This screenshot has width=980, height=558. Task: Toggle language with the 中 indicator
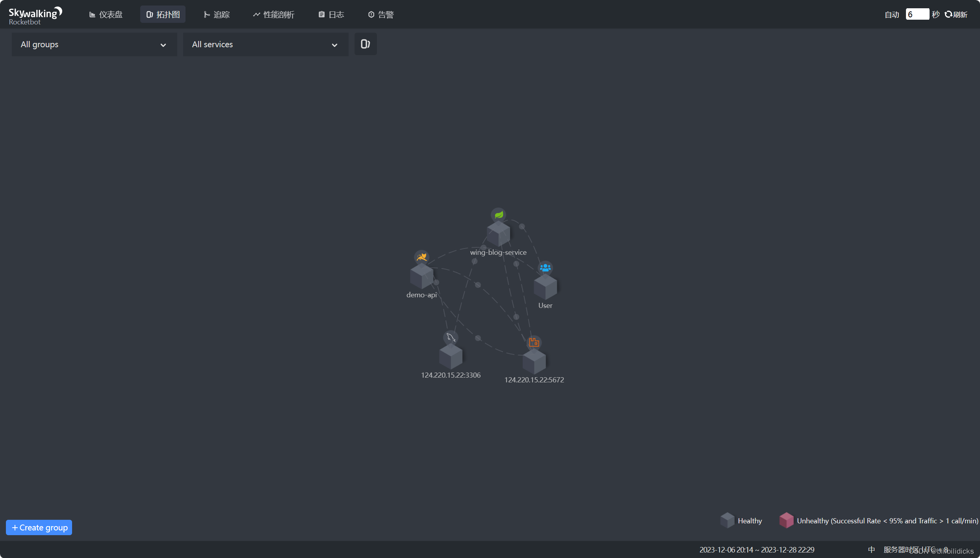pos(871,549)
